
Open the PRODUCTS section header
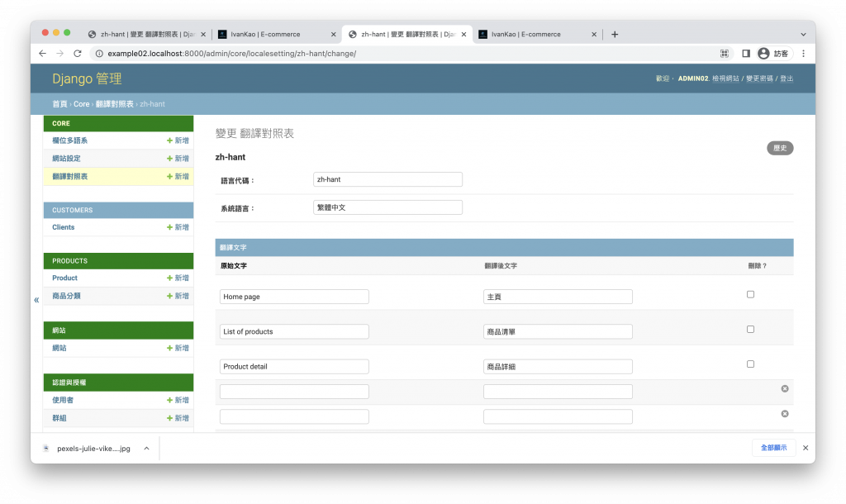coord(69,260)
